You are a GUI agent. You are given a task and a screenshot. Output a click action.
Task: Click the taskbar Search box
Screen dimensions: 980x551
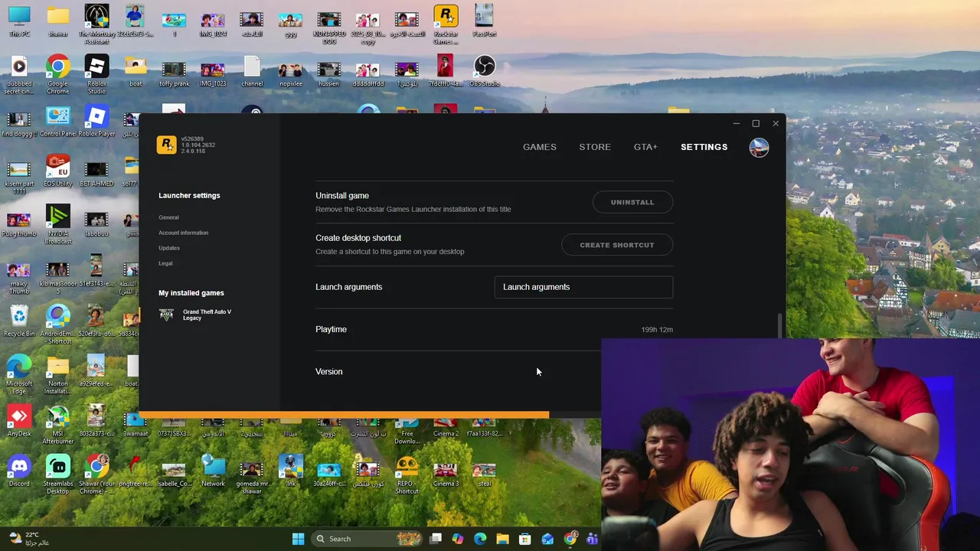[367, 539]
